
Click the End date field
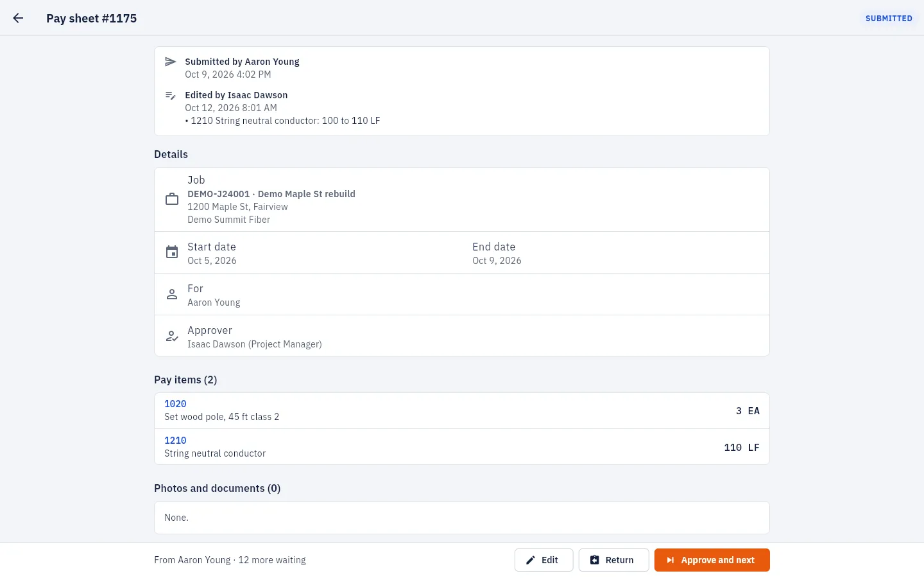coord(497,253)
